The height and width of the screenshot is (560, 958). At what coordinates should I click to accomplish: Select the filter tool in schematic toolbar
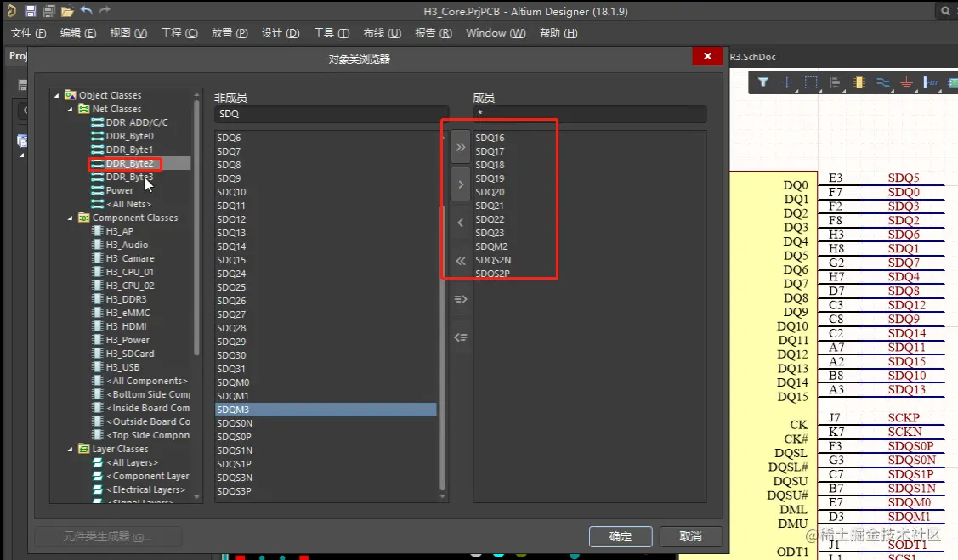click(x=763, y=82)
